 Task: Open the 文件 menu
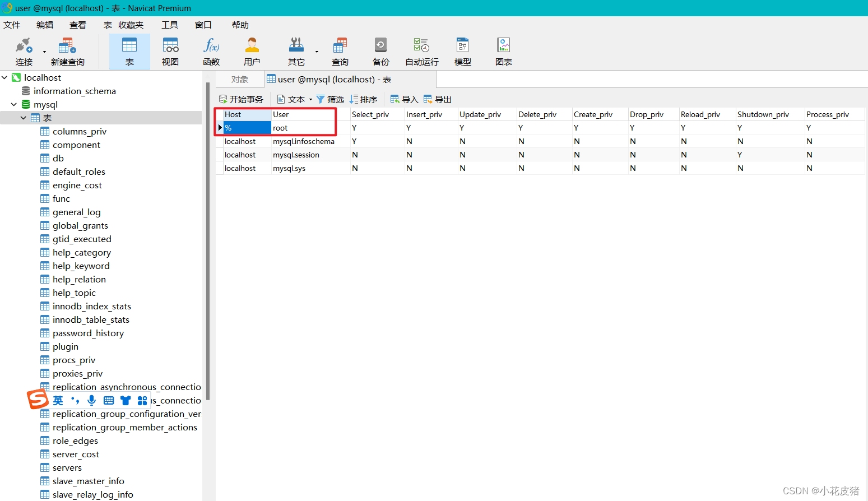pos(12,25)
